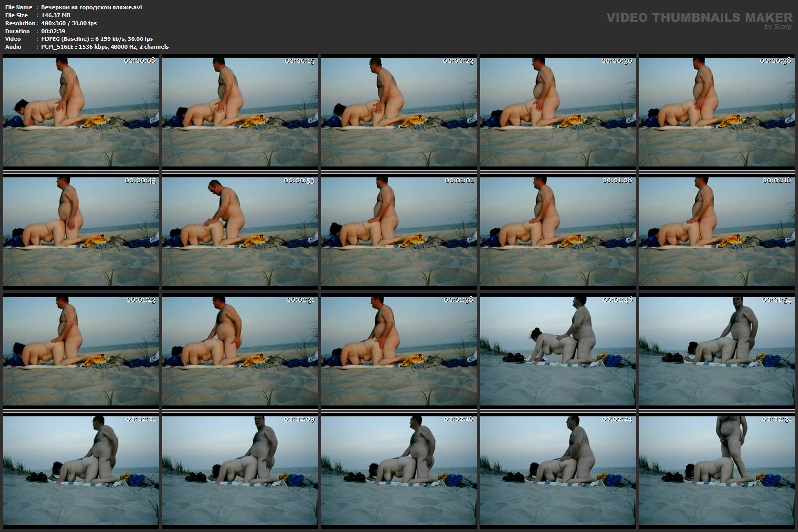Open the frame at 00:01:23
The height and width of the screenshot is (532, 798).
click(81, 351)
